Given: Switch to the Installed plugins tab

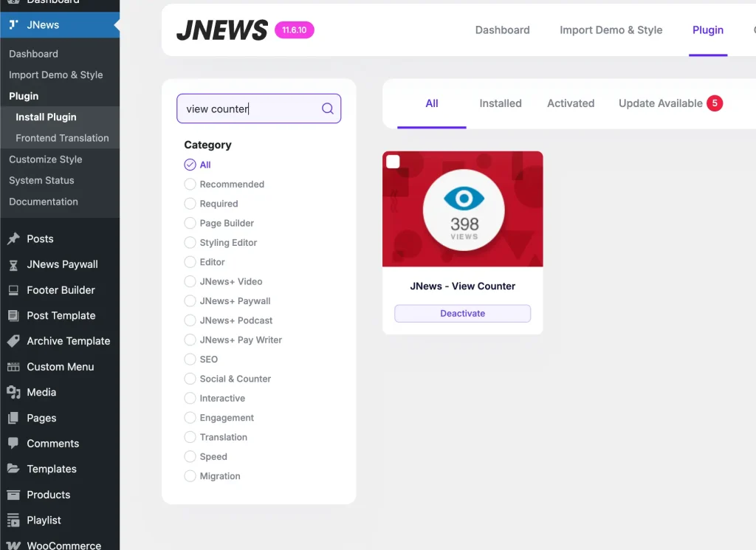Looking at the screenshot, I should click(x=500, y=103).
